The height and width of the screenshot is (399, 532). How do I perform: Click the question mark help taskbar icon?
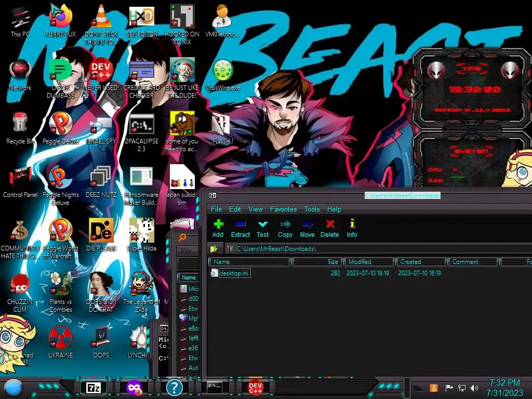click(x=175, y=388)
